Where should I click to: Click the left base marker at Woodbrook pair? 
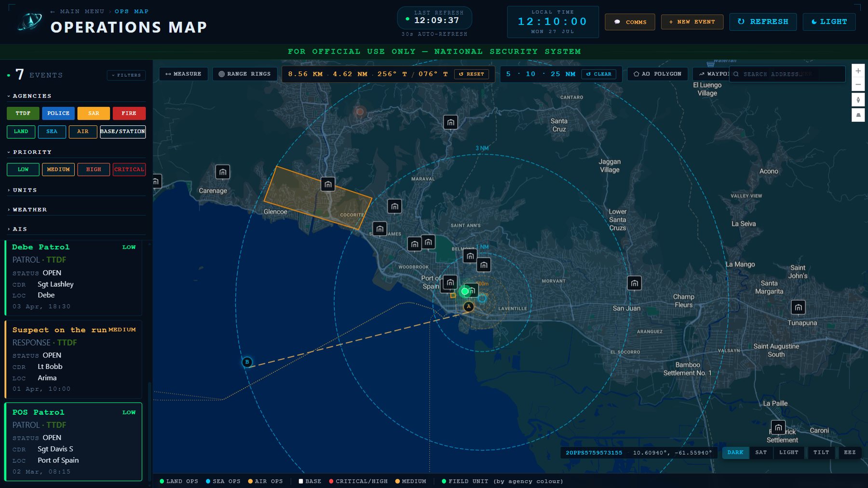click(414, 244)
